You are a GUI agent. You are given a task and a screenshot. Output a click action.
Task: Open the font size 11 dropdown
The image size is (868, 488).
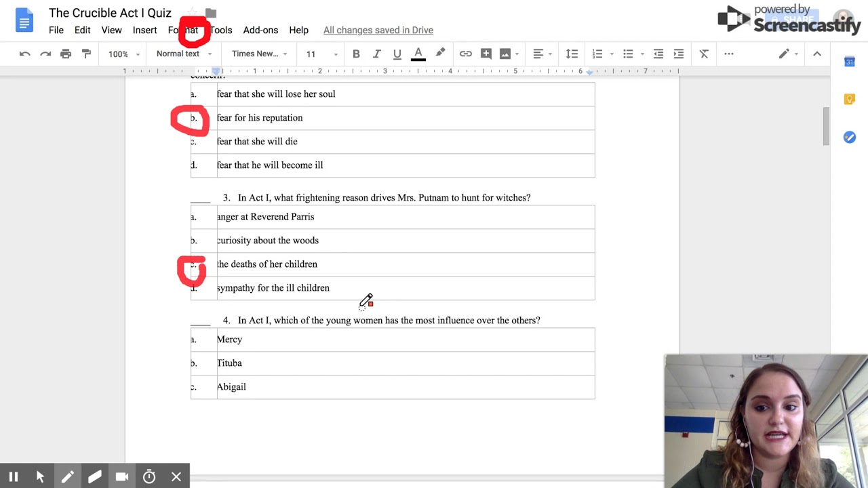(321, 54)
